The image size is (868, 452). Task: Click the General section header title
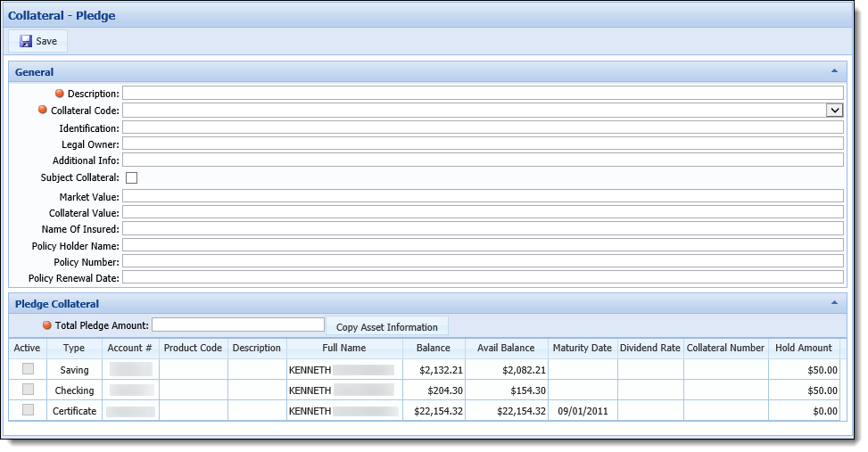[34, 72]
